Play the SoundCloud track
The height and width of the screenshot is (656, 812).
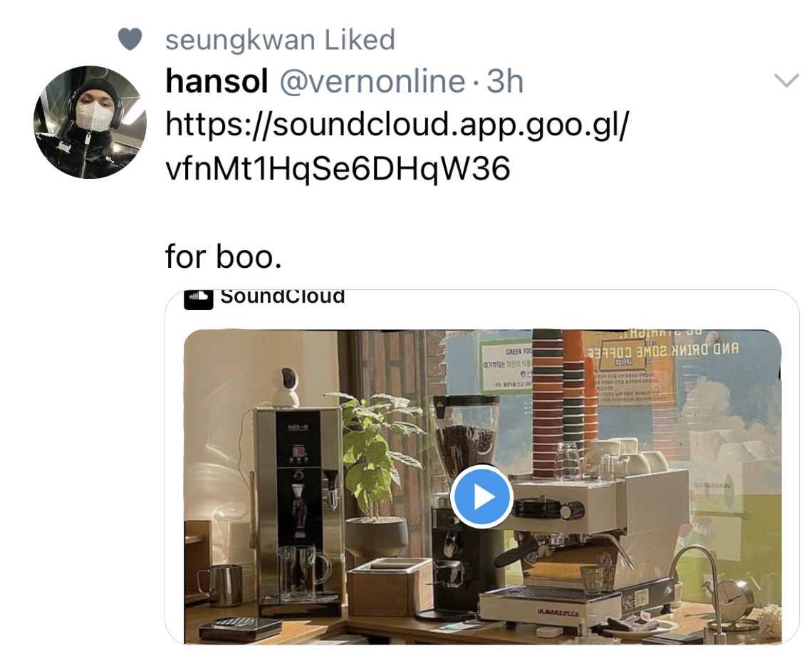click(482, 496)
